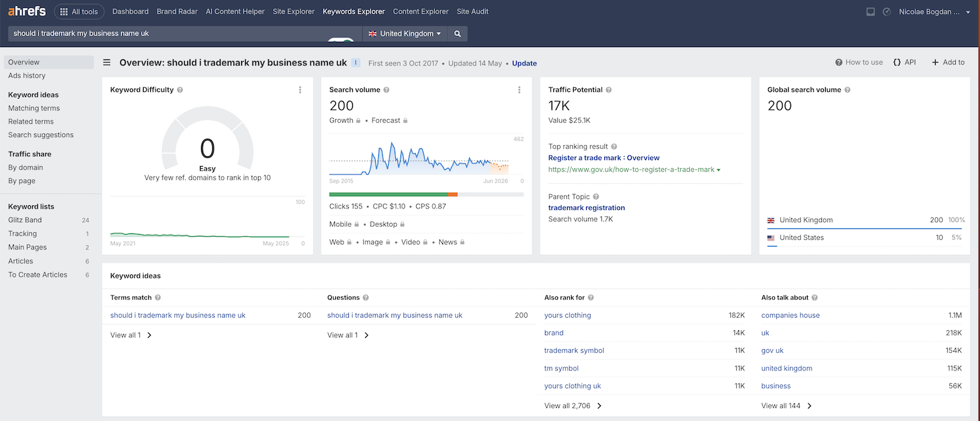Open Search volume help icon
Screen dimensions: 980x421
pos(386,90)
